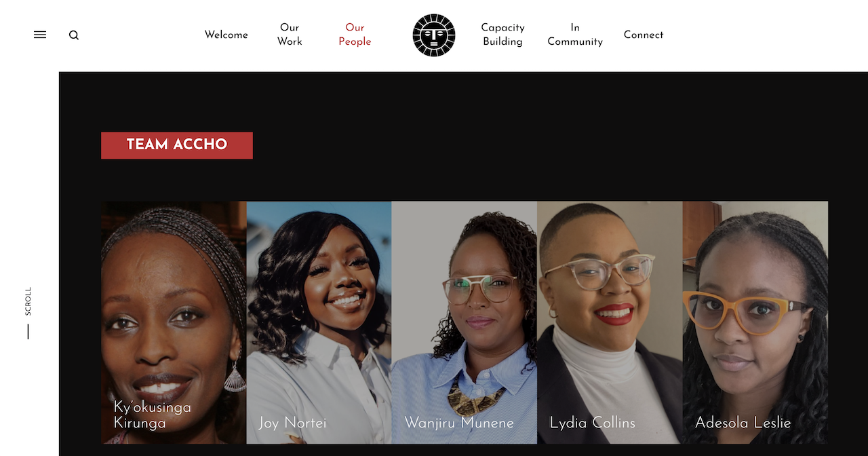Image resolution: width=868 pixels, height=456 pixels.
Task: Click the Joy Nortei name caption
Action: 292,423
